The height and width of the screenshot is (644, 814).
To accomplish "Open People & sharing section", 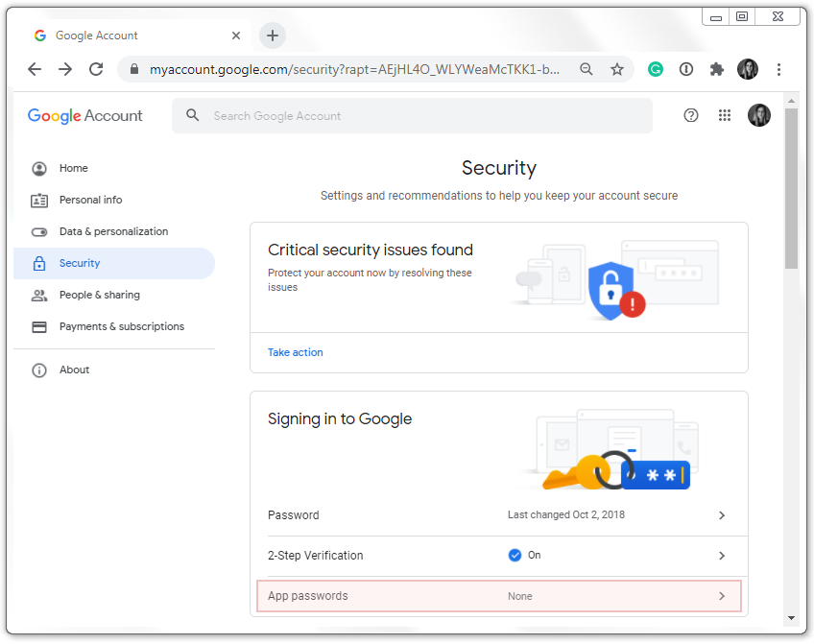I will [x=114, y=295].
